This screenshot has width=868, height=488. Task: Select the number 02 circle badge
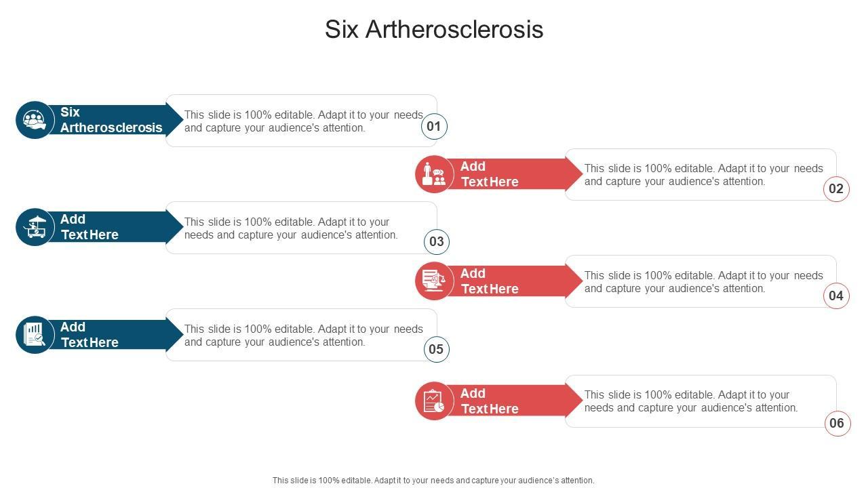pos(836,189)
